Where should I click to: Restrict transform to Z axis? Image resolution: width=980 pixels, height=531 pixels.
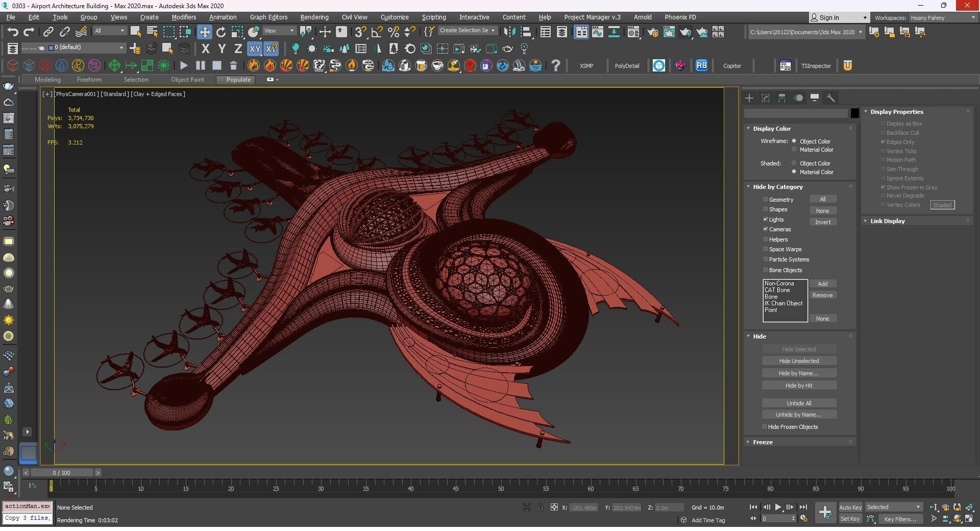(238, 49)
